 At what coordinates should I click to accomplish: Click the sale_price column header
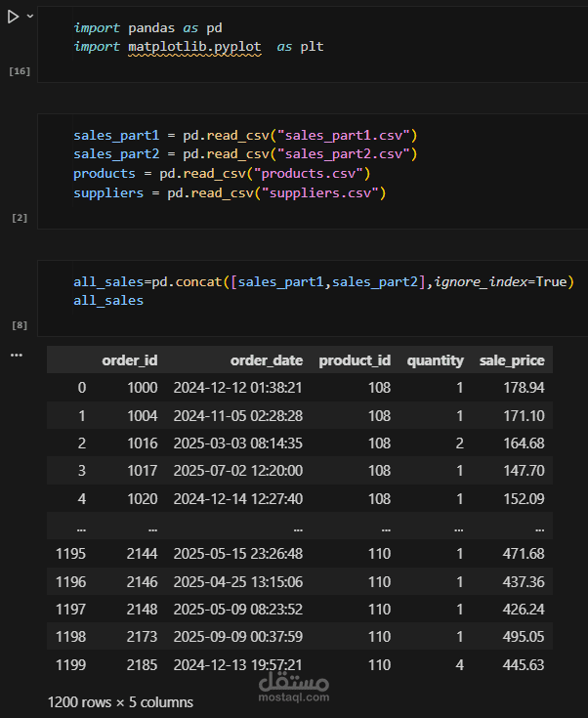(512, 360)
